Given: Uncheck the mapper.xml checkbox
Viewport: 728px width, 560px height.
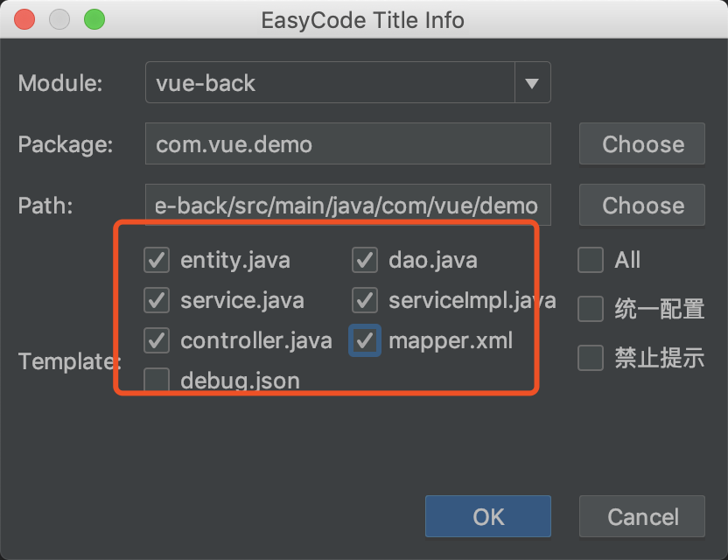Looking at the screenshot, I should [365, 339].
